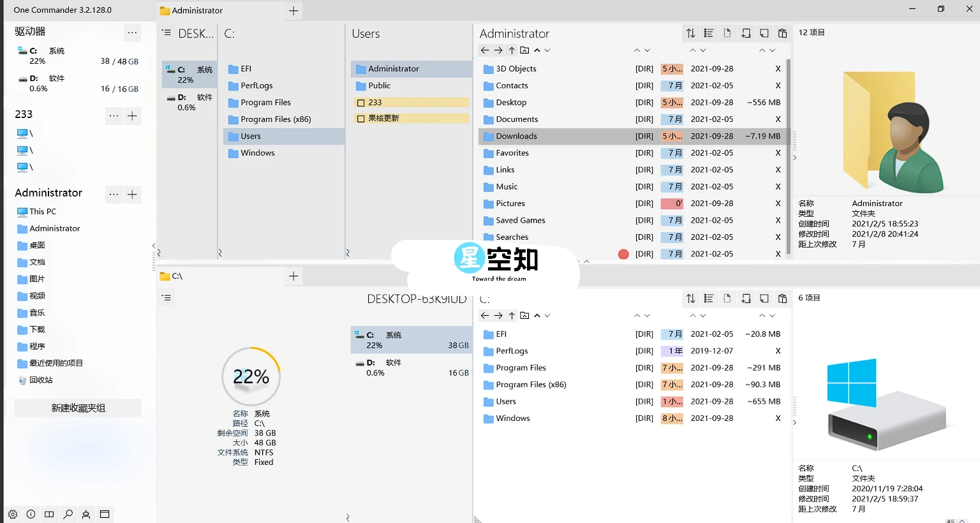Viewport: 980px width, 523px height.
Task: Click the descending sort chevron on the name column
Action: (647, 50)
